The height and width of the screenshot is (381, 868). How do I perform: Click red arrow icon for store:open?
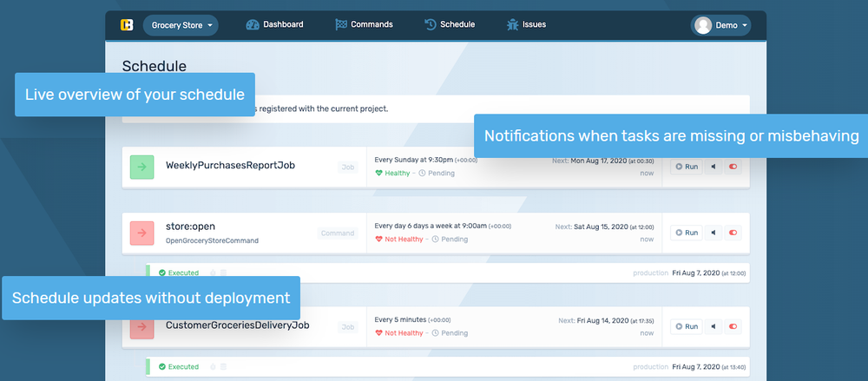(x=141, y=233)
